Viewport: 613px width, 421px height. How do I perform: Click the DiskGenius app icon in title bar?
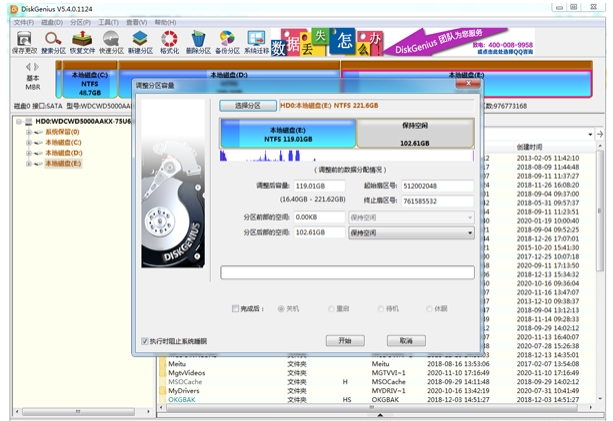[x=14, y=9]
